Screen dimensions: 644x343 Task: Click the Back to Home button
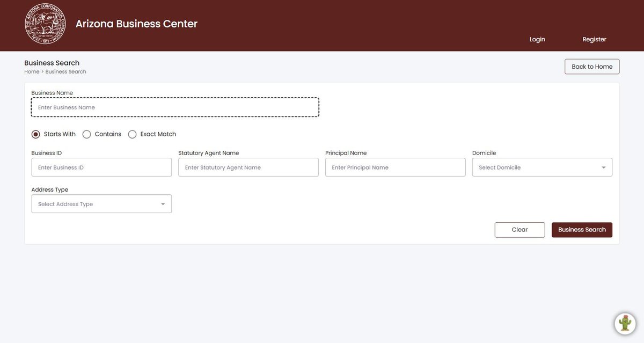tap(592, 67)
